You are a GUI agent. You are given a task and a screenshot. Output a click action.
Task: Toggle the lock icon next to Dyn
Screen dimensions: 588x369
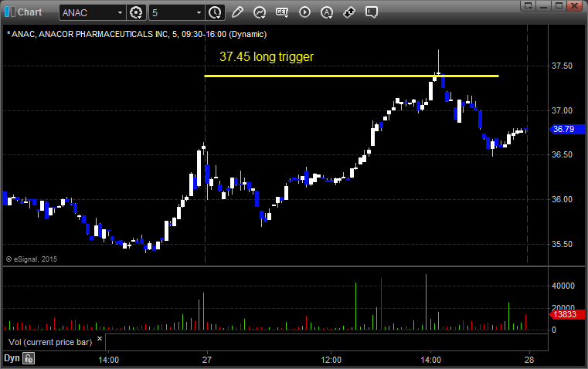(x=29, y=358)
